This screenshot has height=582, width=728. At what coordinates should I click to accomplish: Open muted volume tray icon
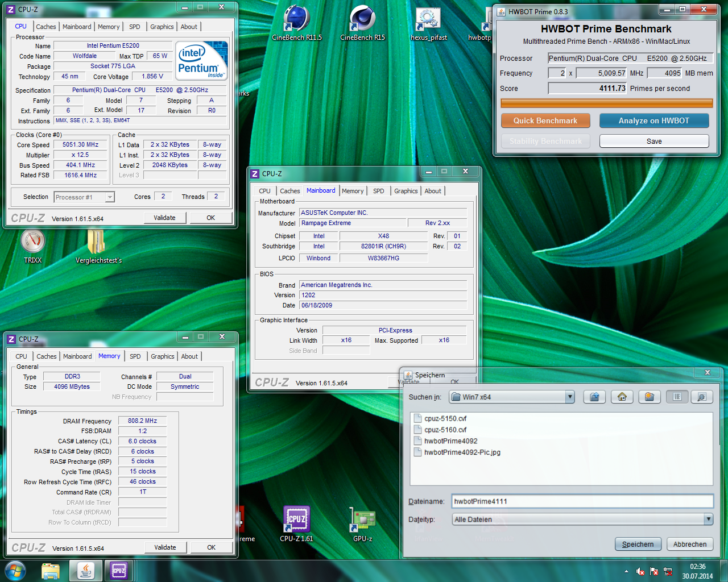pos(640,571)
